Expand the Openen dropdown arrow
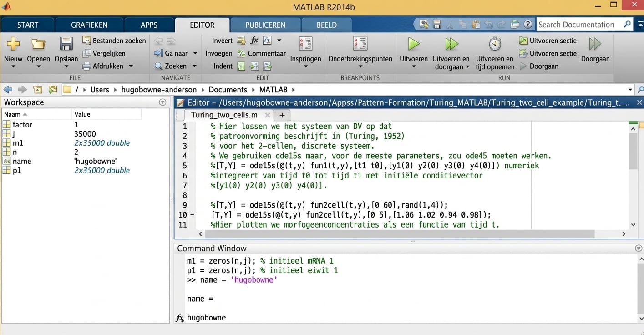Screen dimensions: 644x335 point(38,67)
